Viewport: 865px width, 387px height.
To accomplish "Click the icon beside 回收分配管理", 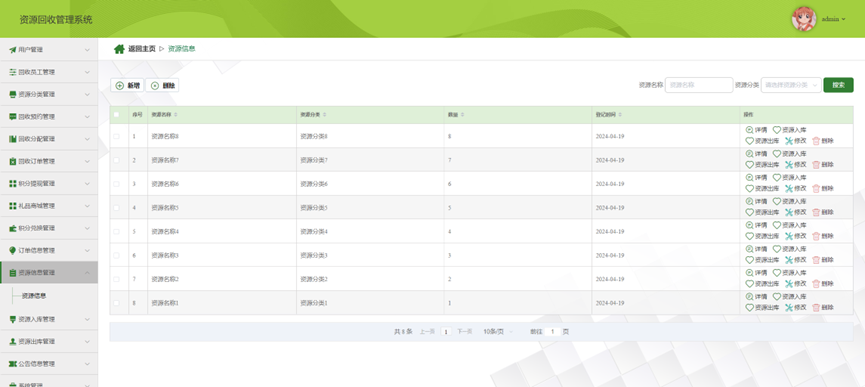I will 13,139.
